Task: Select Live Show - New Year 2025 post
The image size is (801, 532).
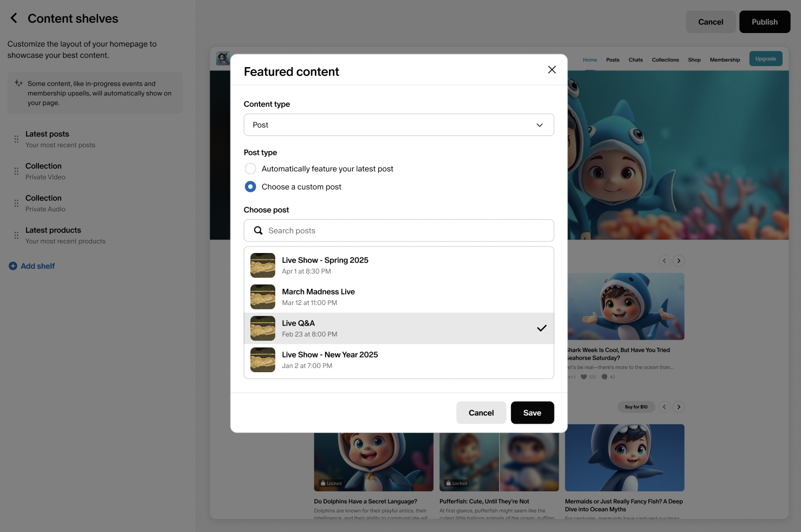Action: pyautogui.click(x=399, y=360)
